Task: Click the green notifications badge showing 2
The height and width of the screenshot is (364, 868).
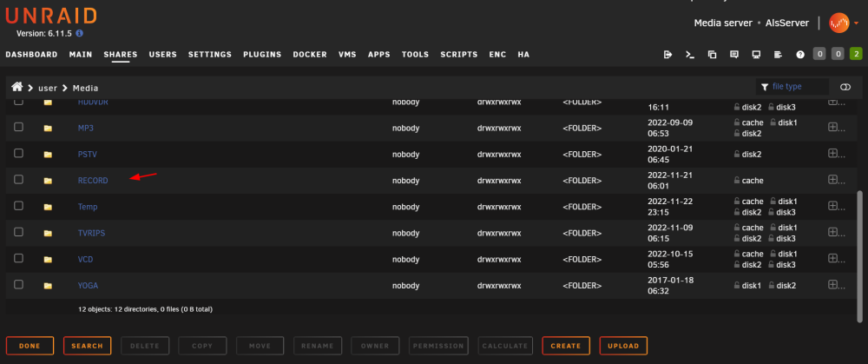Action: tap(857, 54)
